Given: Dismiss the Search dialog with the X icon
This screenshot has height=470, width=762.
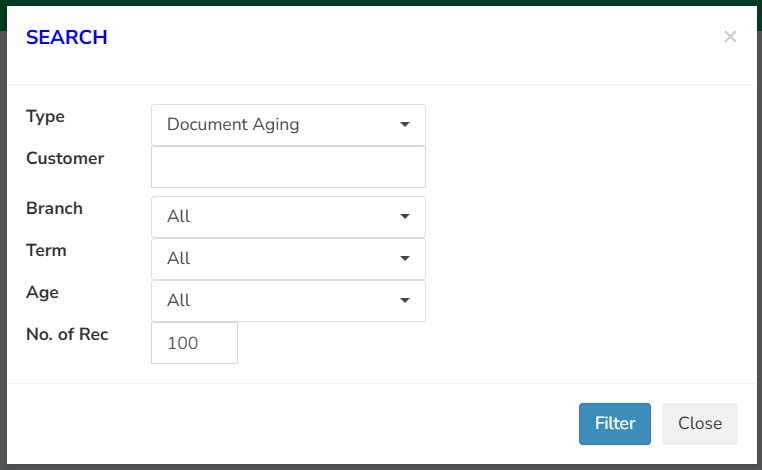Looking at the screenshot, I should 730,36.
